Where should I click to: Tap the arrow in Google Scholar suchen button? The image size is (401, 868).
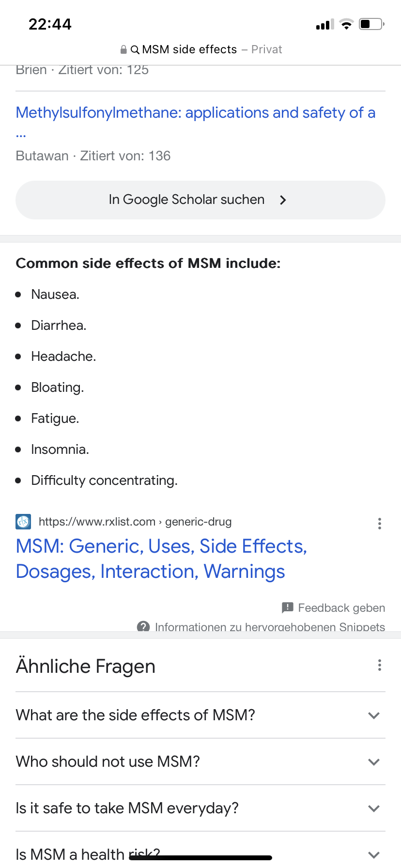pyautogui.click(x=283, y=200)
